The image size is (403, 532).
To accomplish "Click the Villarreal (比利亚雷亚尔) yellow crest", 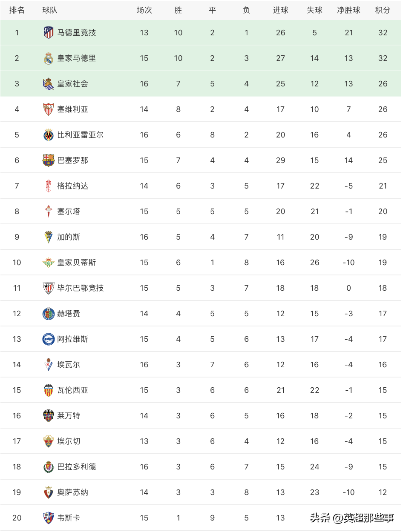I will click(49, 135).
